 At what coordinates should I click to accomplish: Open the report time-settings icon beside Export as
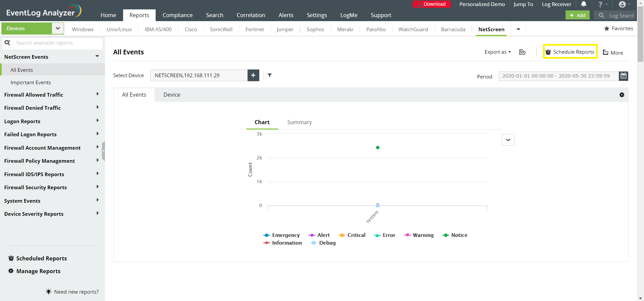[522, 52]
